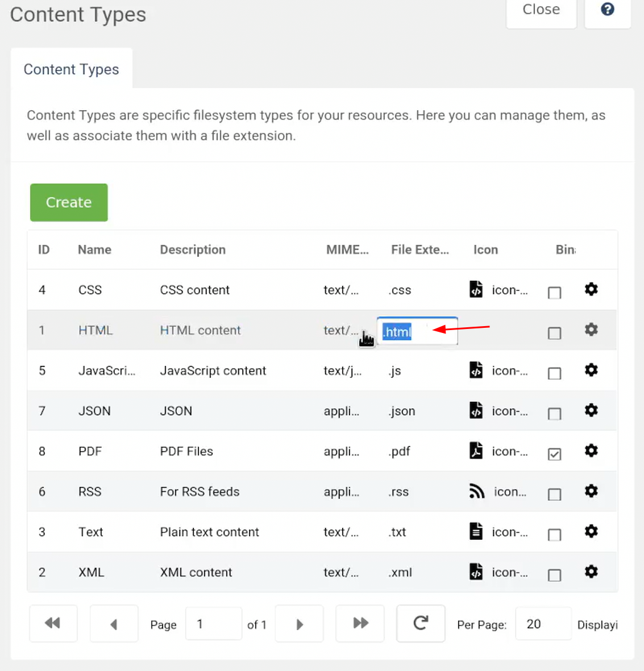Select the Content Types tab
The height and width of the screenshot is (671, 644).
(x=72, y=69)
